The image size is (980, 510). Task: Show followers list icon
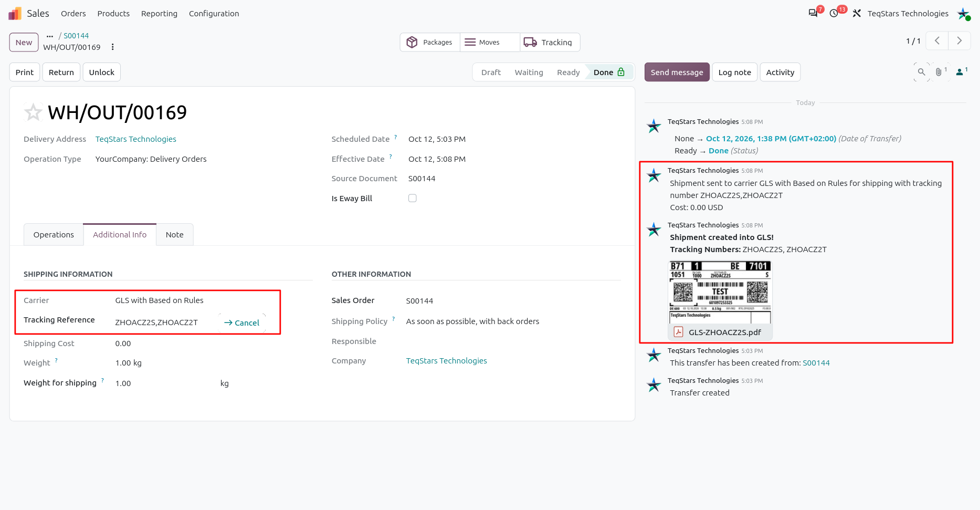[961, 72]
